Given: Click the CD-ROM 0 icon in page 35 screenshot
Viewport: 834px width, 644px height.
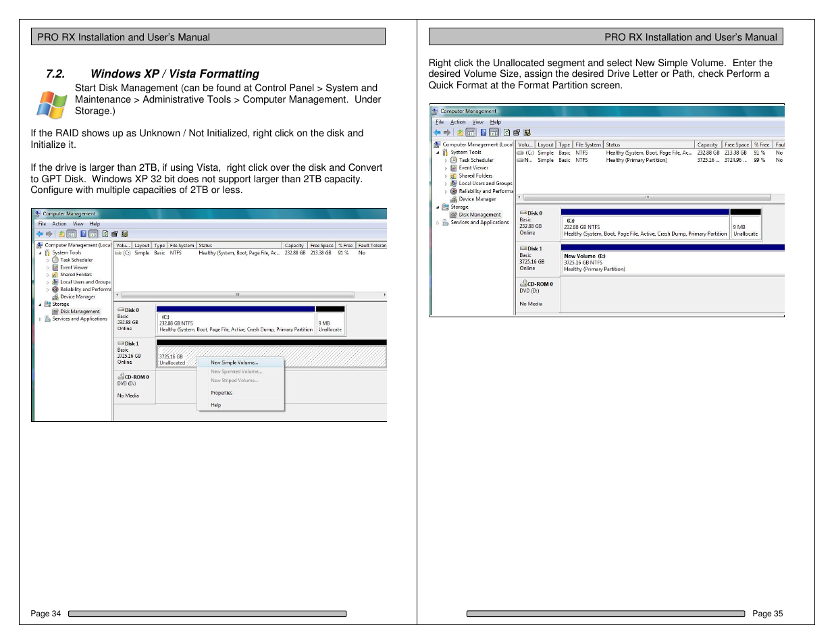Looking at the screenshot, I should pos(523,284).
